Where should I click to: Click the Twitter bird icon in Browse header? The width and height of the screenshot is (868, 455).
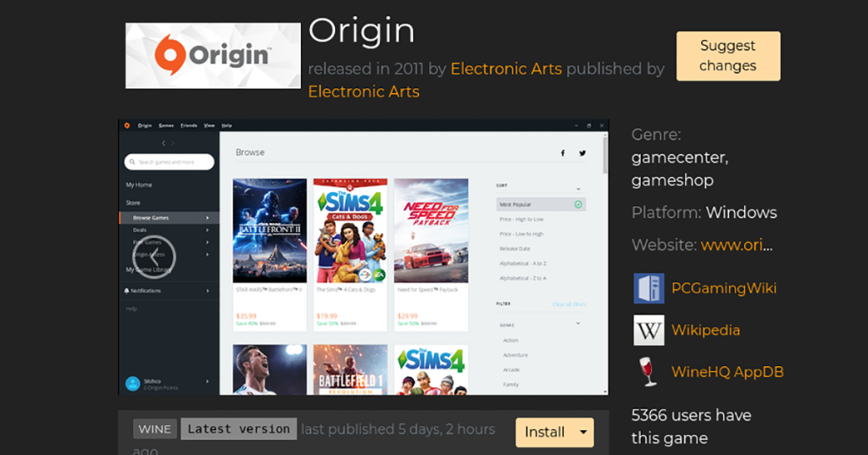point(582,153)
